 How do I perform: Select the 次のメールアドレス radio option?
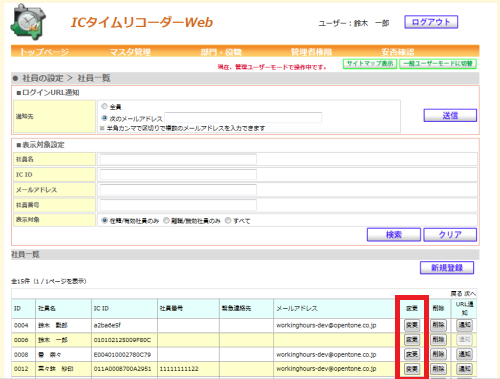(104, 118)
